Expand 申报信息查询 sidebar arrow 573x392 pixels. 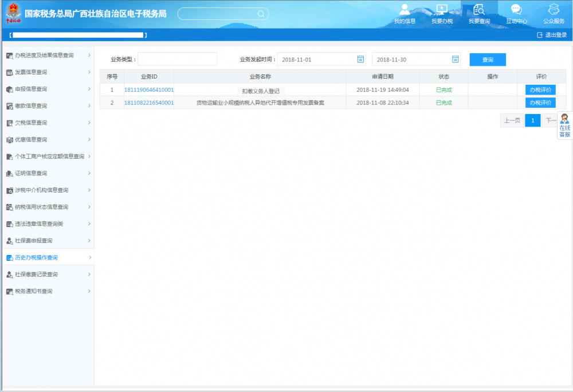tap(89, 89)
